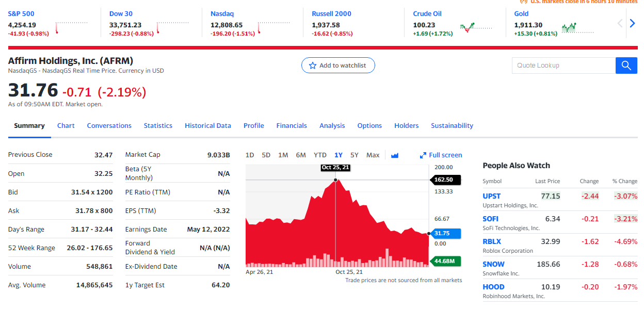Click the 52 Week Range value
The image size is (644, 310).
click(90, 248)
